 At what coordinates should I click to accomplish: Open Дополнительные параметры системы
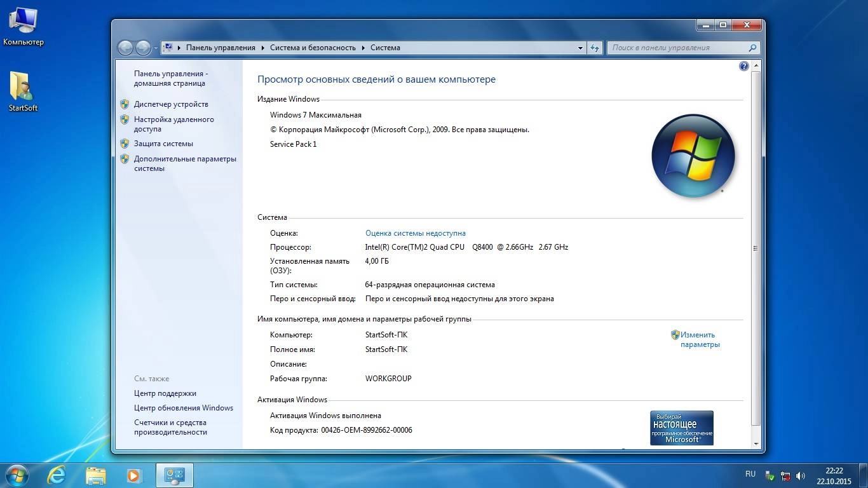(185, 163)
